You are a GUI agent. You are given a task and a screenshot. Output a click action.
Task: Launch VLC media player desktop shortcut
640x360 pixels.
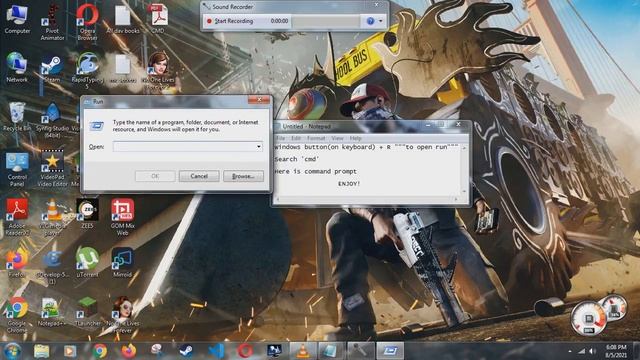click(52, 217)
